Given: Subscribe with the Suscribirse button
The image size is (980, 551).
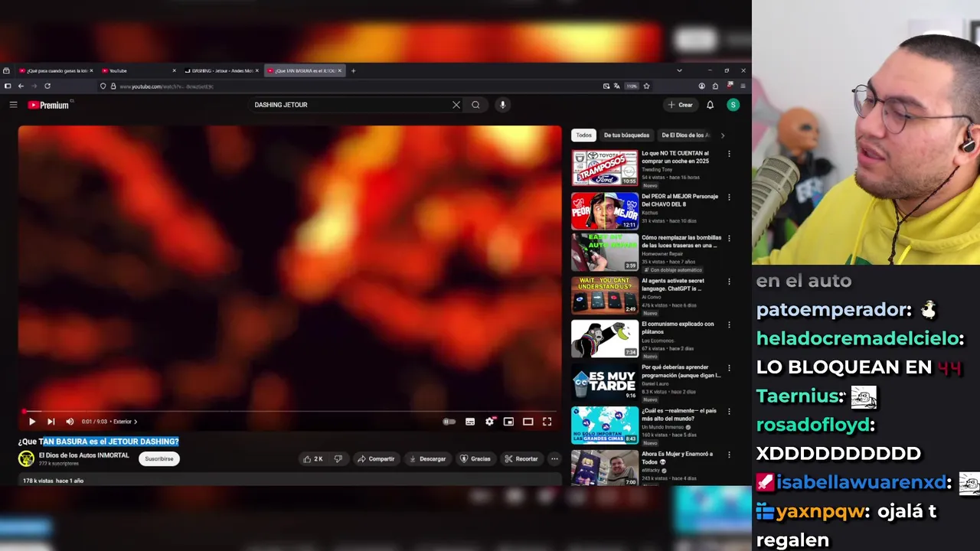Looking at the screenshot, I should [159, 459].
